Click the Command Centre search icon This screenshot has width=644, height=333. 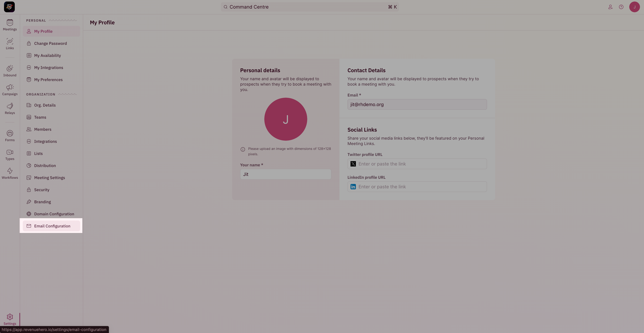coord(226,7)
